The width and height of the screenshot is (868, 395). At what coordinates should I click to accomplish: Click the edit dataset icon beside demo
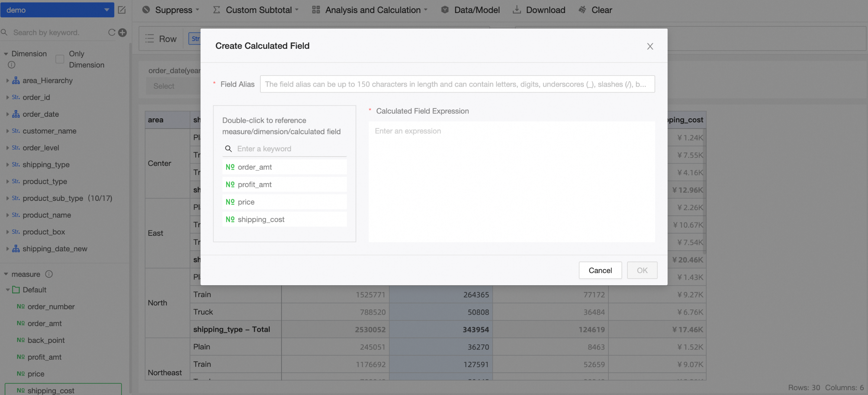[x=122, y=10]
